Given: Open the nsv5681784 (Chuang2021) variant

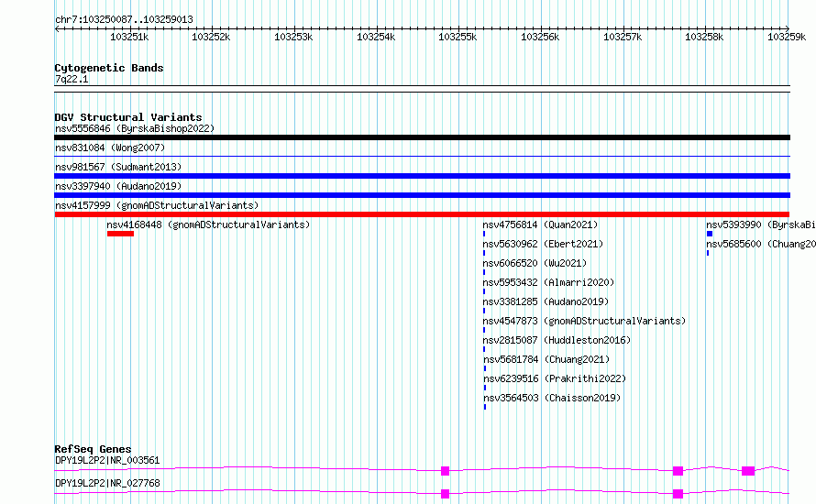Looking at the screenshot, I should pos(546,359).
